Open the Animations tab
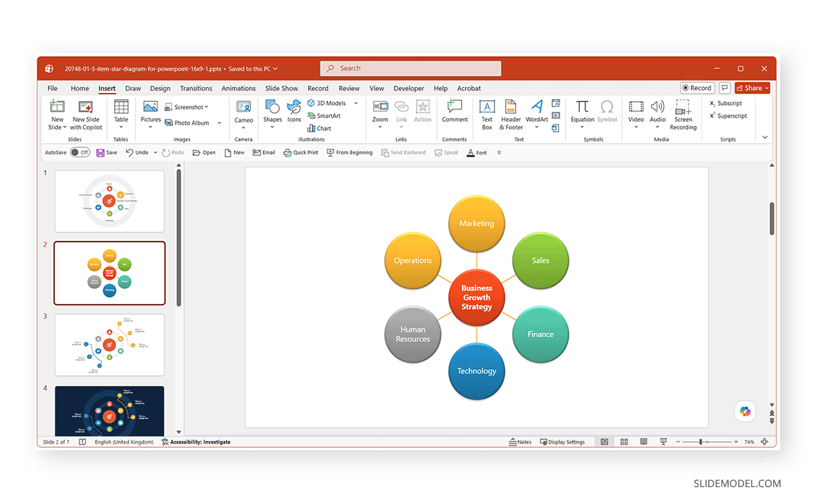814x504 pixels. click(239, 88)
